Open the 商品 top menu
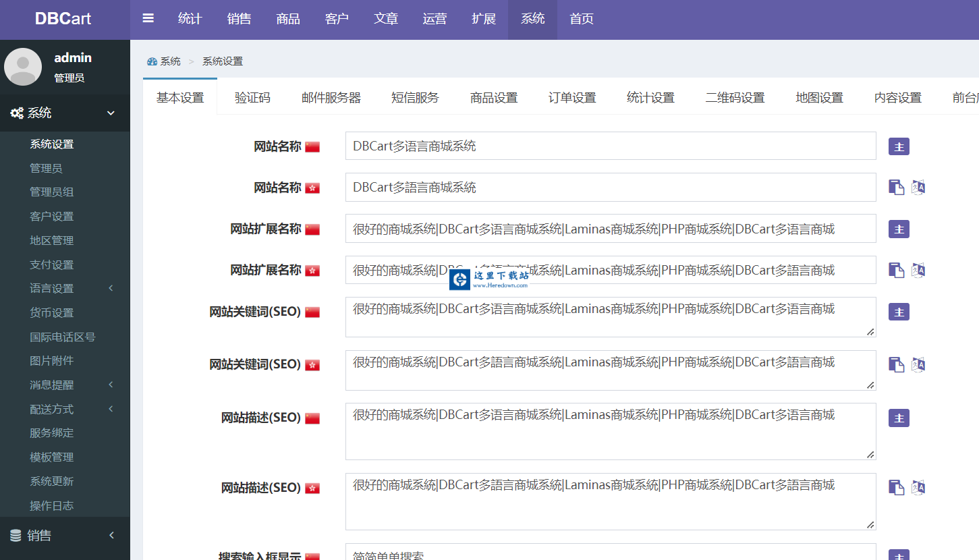The height and width of the screenshot is (560, 979). pyautogui.click(x=288, y=19)
